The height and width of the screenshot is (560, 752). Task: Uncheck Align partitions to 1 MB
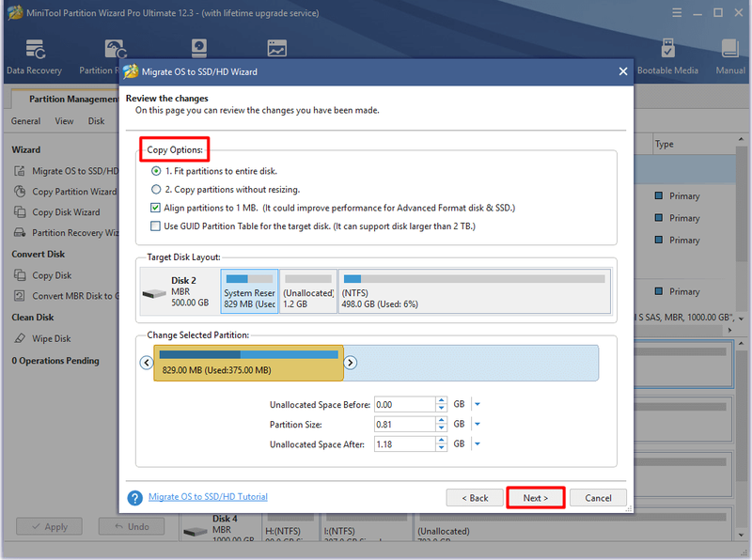pos(155,208)
